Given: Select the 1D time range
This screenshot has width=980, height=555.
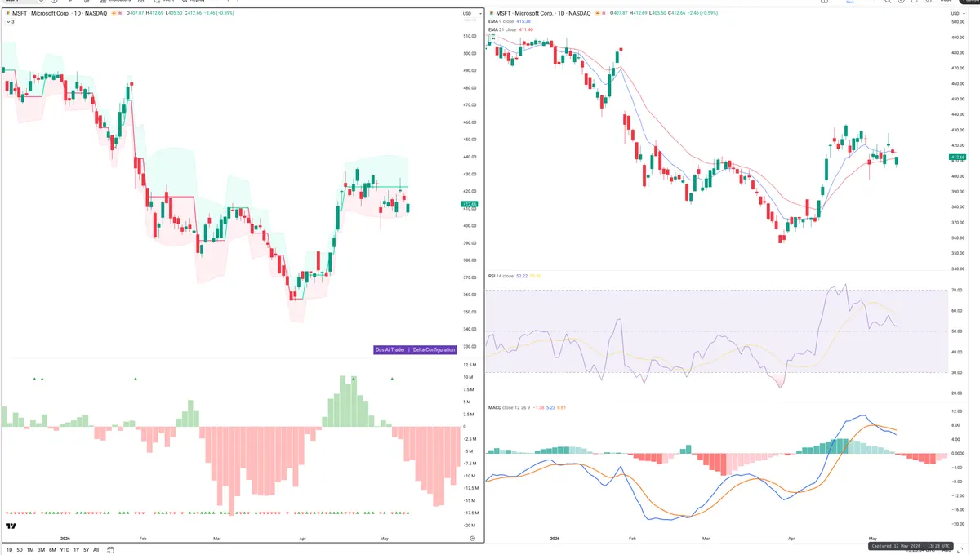Looking at the screenshot, I should 10,550.
